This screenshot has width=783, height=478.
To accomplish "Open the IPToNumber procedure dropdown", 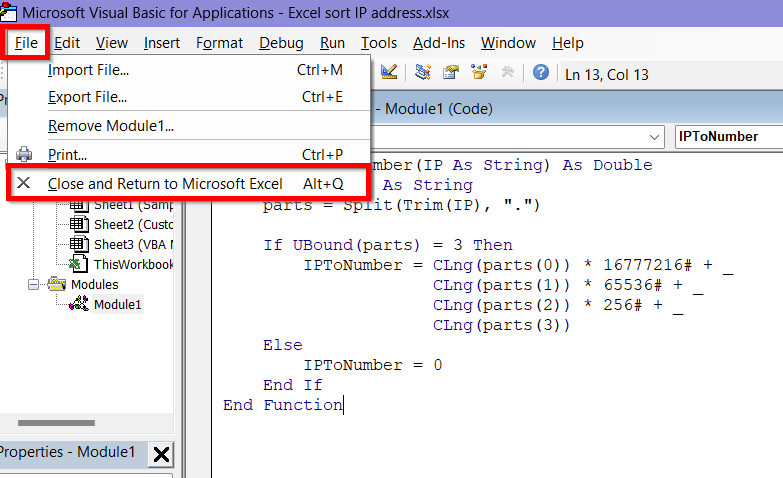I will [729, 137].
